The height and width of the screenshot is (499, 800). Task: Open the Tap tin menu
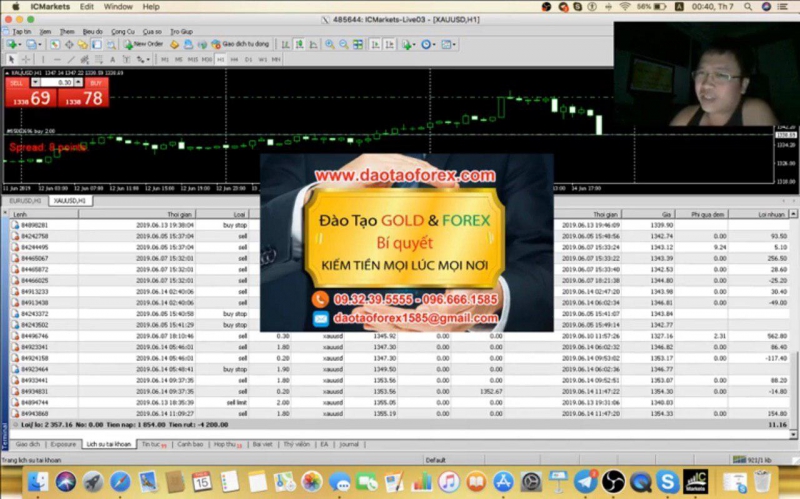point(21,32)
